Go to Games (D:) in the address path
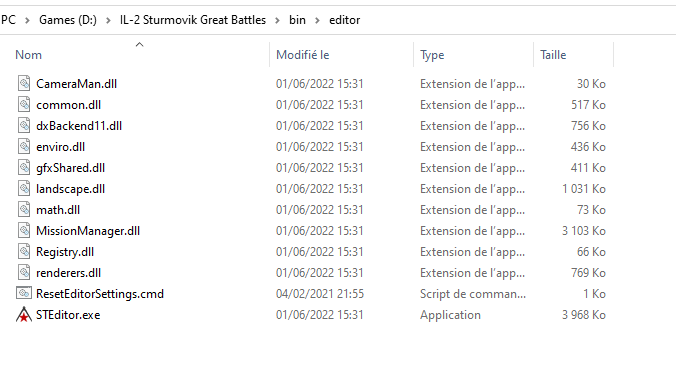The image size is (676, 379). click(x=68, y=20)
